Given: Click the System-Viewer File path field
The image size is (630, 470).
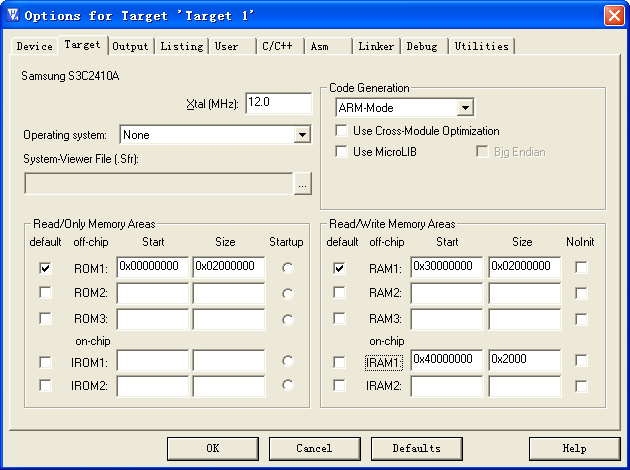Looking at the screenshot, I should [x=159, y=184].
